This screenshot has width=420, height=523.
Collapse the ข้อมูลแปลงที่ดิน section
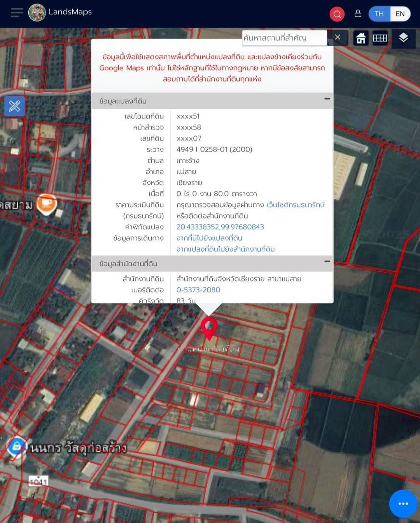327,99
